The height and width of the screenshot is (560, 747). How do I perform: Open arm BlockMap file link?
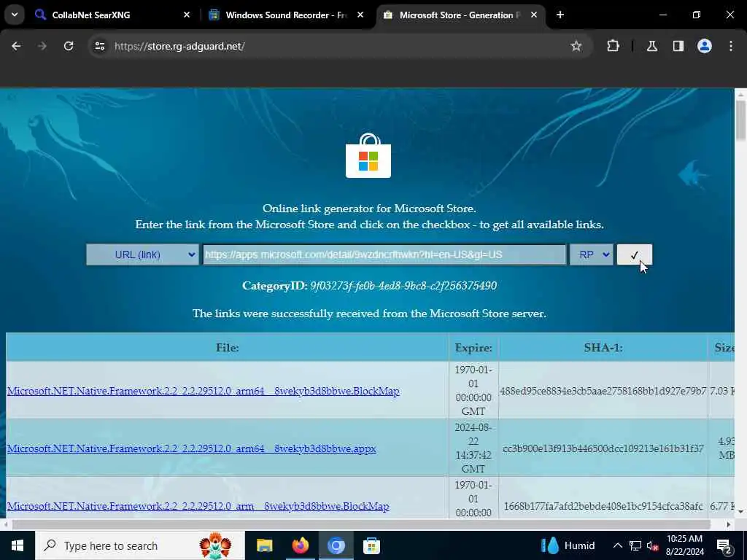[x=198, y=506]
